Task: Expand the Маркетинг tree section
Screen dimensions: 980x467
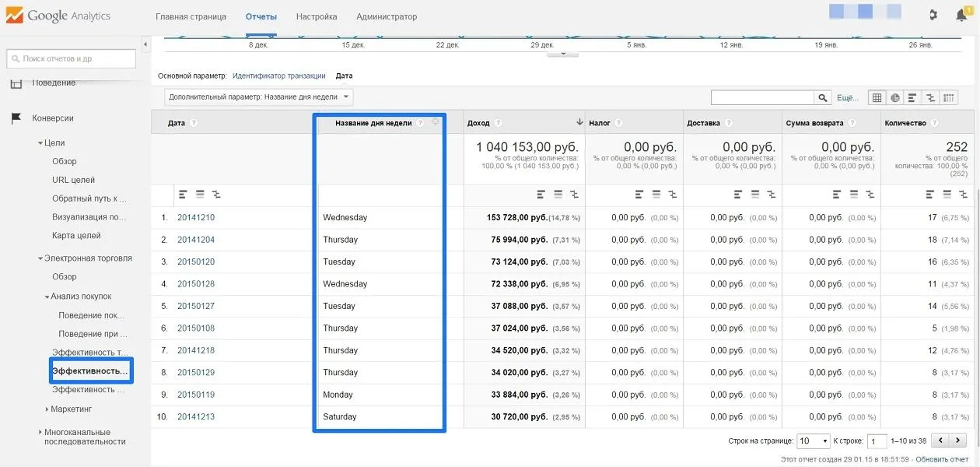Action: coord(47,409)
